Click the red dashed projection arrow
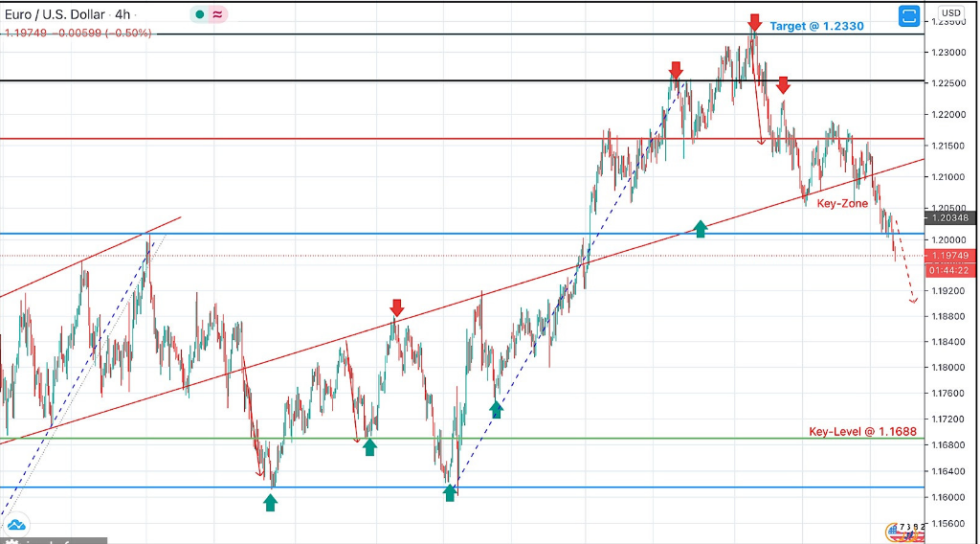This screenshot has height=544, width=980. pyautogui.click(x=907, y=273)
